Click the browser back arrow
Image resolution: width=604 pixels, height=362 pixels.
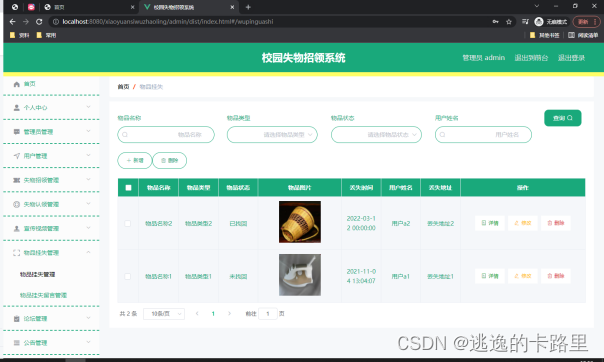click(12, 22)
